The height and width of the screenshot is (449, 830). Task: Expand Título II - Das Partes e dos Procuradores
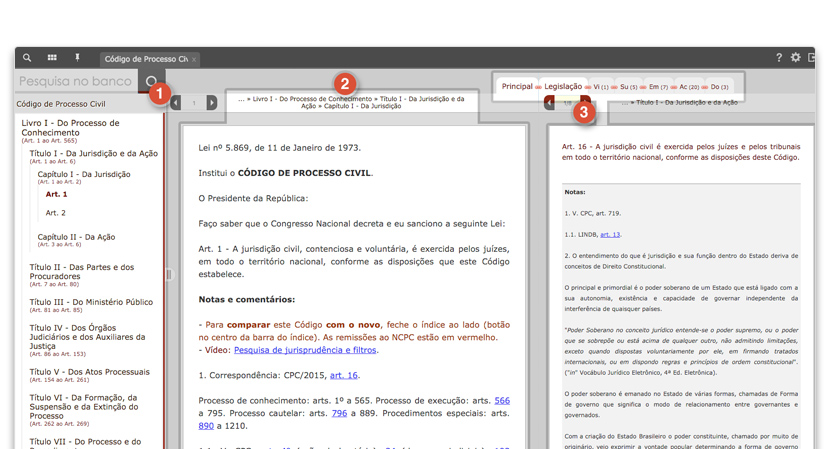pyautogui.click(x=81, y=272)
